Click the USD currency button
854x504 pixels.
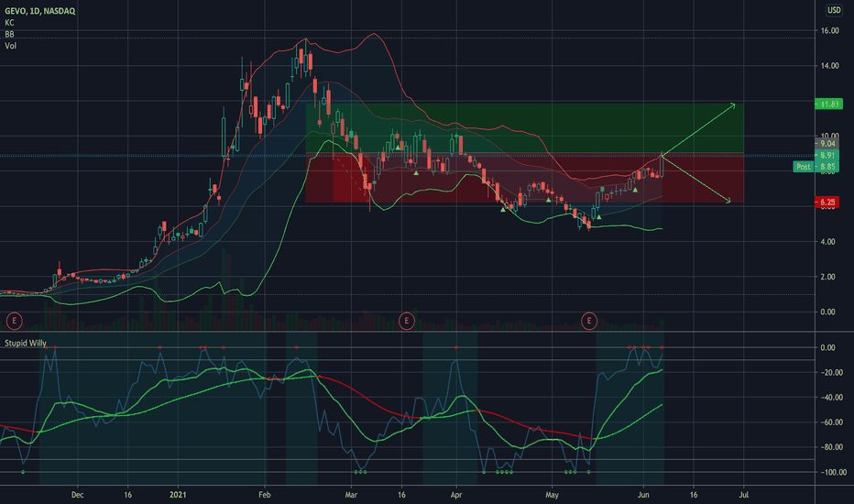(834, 10)
